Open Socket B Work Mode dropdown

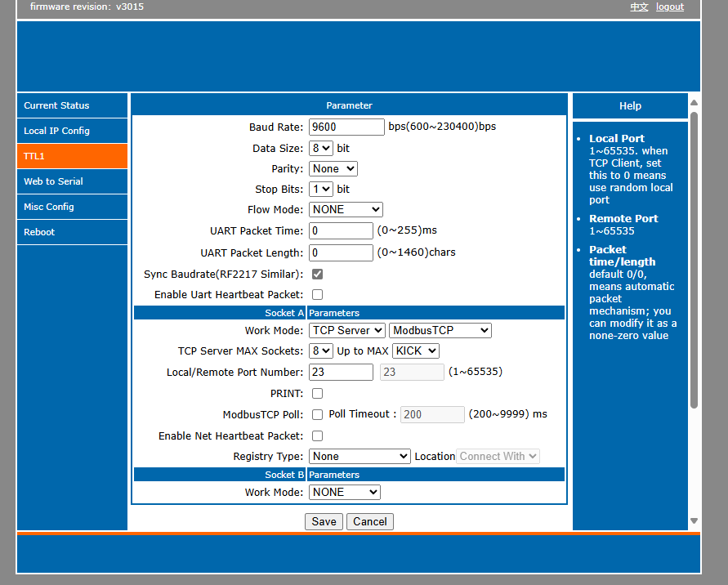click(345, 492)
